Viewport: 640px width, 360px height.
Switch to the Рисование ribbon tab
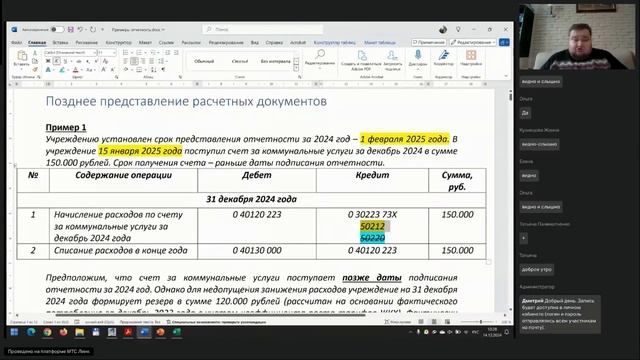click(x=87, y=42)
